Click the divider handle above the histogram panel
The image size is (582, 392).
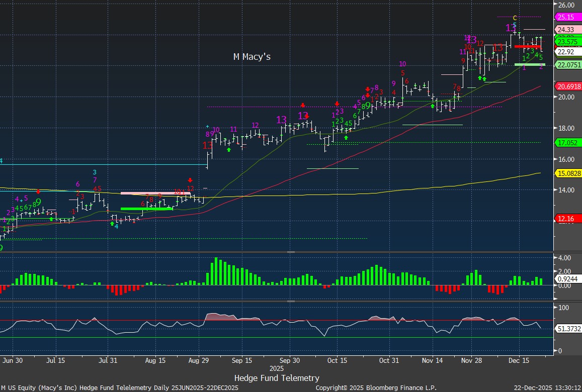click(291, 252)
